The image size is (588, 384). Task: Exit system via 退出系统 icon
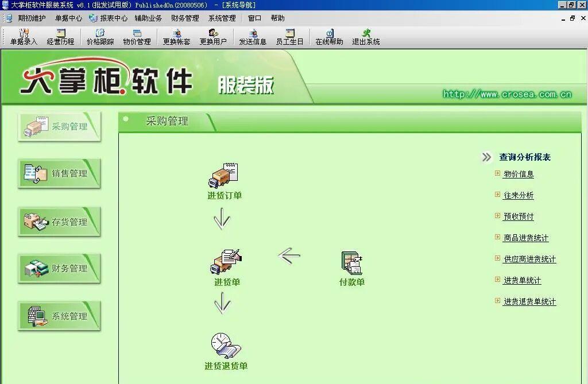365,36
